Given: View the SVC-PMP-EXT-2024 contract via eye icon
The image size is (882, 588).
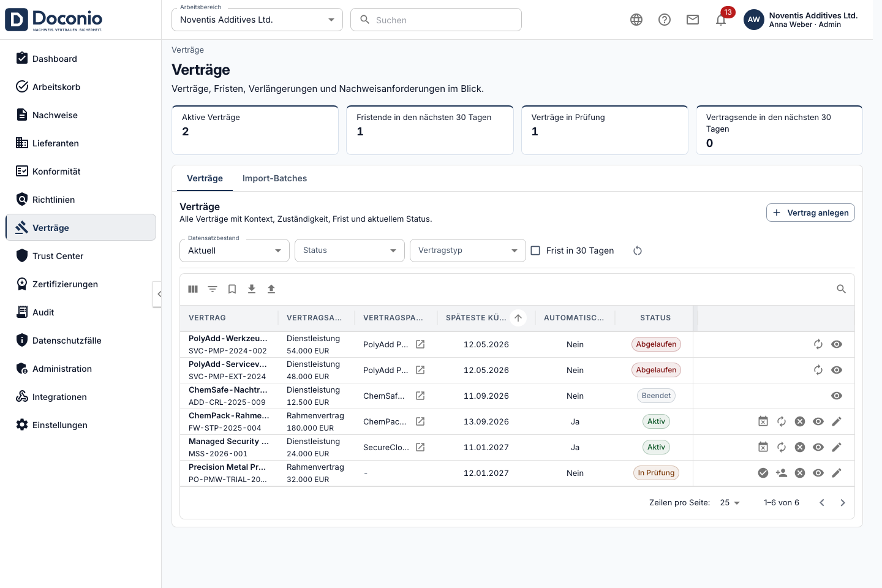Looking at the screenshot, I should point(837,370).
